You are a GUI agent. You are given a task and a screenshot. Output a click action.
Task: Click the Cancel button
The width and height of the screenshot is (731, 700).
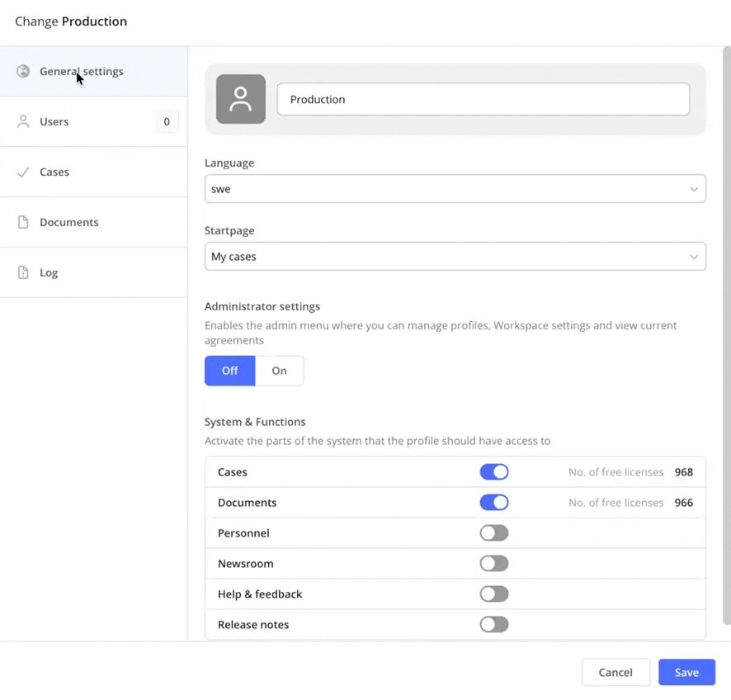pyautogui.click(x=615, y=672)
